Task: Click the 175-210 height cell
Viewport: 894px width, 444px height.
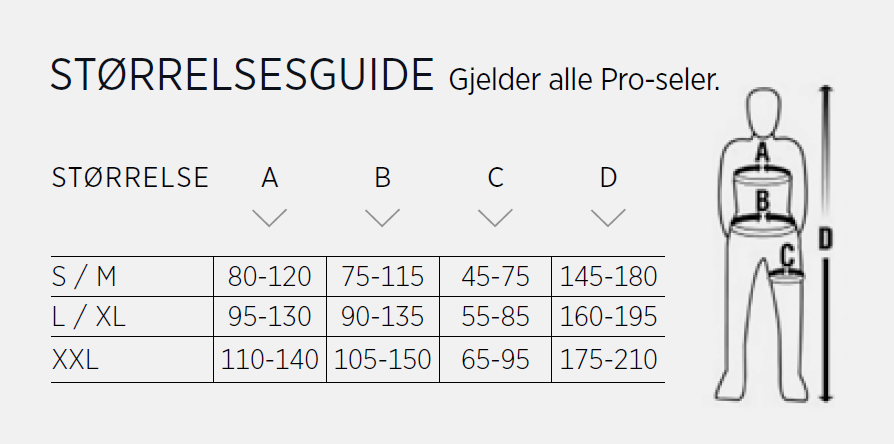Action: tap(608, 360)
